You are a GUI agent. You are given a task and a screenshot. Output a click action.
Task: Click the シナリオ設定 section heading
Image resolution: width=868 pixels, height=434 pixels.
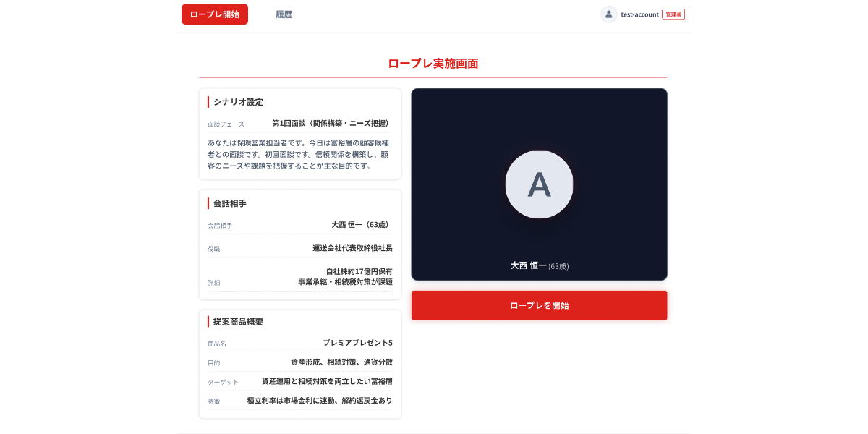[238, 102]
